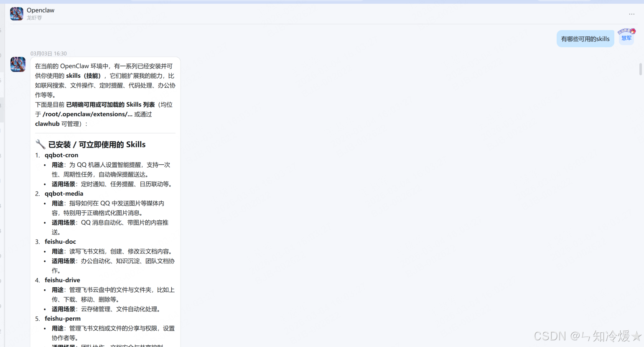Click the line 定时通知、任务提醒、日历联动等
The image size is (644, 347).
click(127, 184)
